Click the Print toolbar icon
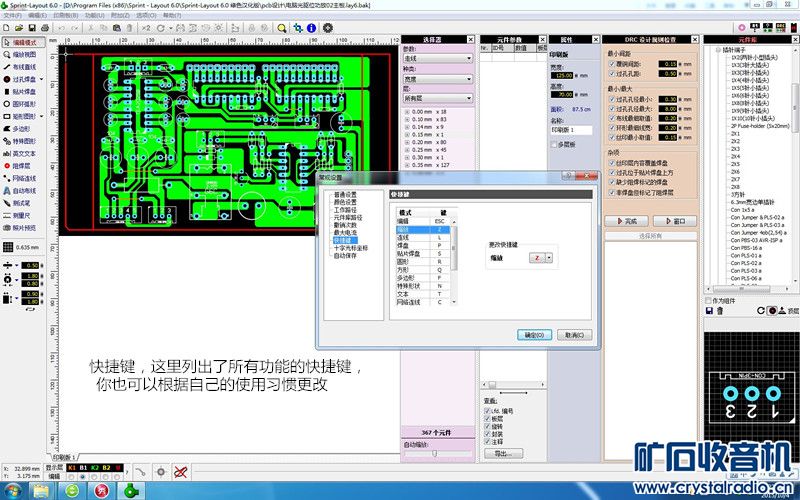The height and width of the screenshot is (500, 800). 45,28
